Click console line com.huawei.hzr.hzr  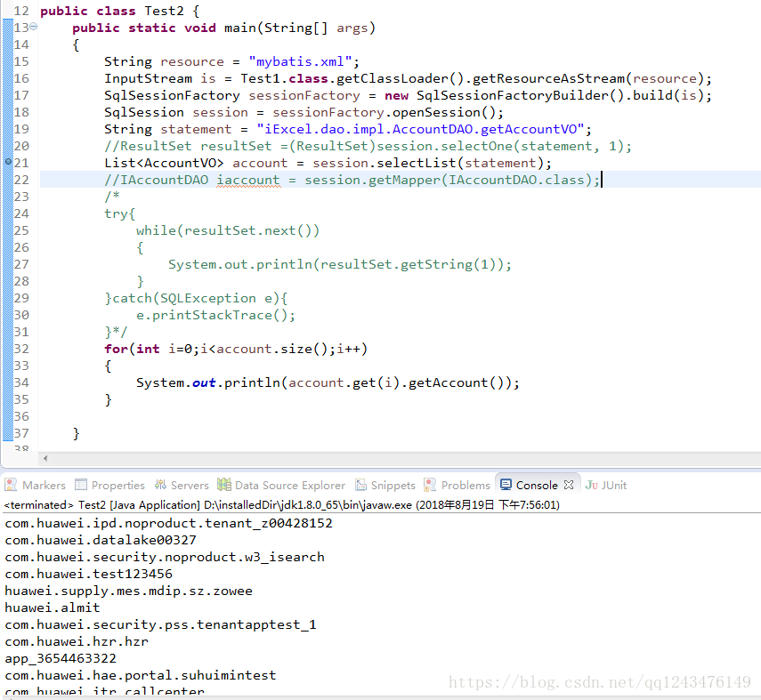coord(77,641)
